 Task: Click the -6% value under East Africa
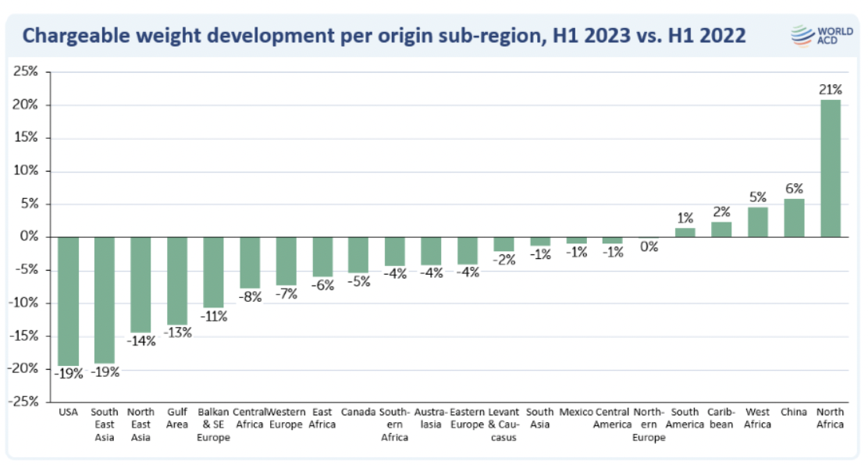pyautogui.click(x=322, y=286)
